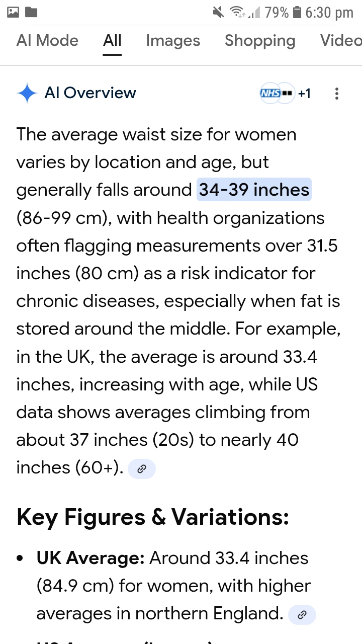Tap the AI Overview sparkle icon
This screenshot has width=362, height=644.
[x=27, y=94]
